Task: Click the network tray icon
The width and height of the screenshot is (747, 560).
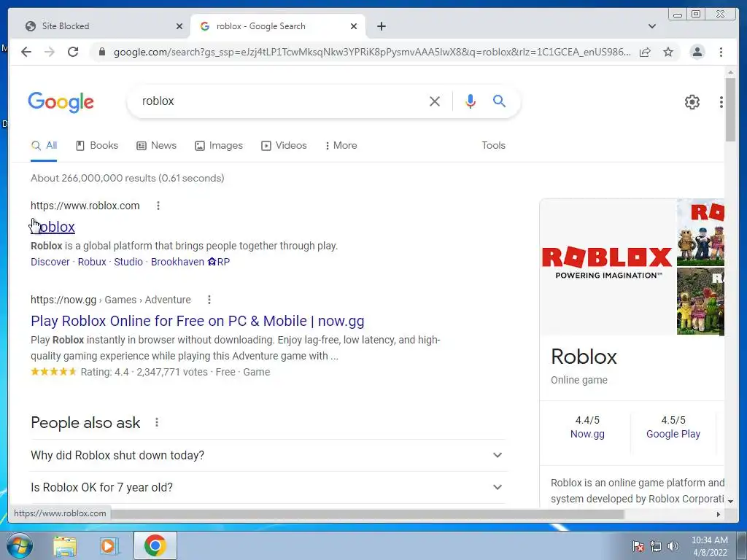Action: (x=656, y=546)
